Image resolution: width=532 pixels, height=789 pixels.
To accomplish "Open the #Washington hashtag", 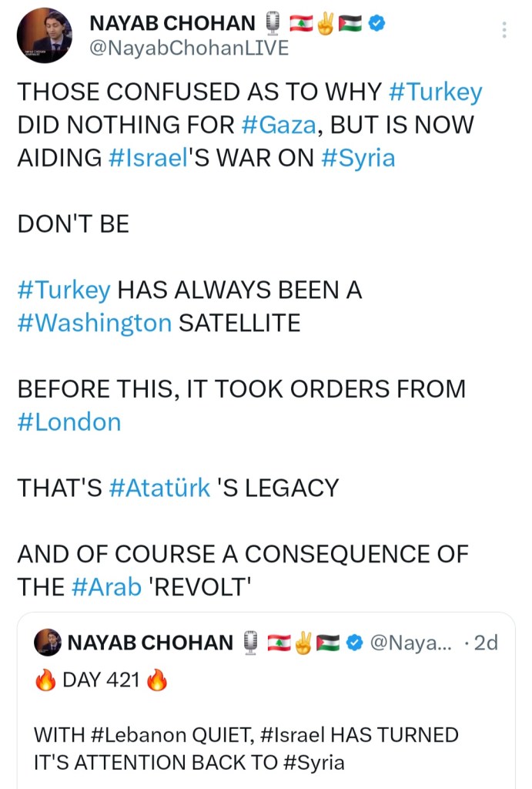I will click(x=94, y=323).
